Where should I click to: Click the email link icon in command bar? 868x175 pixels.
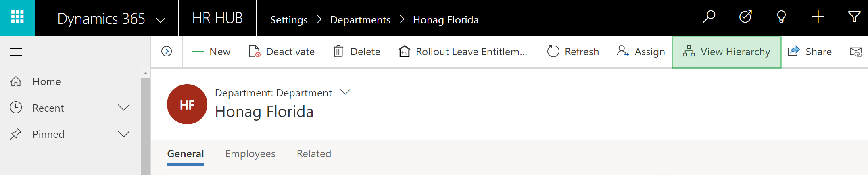(855, 52)
